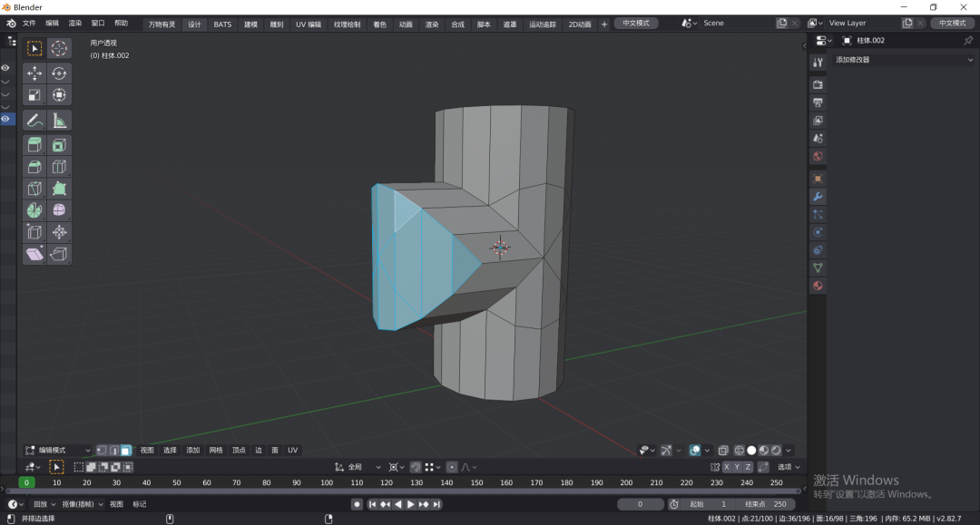Open the 网格 menu in viewport header
The image size is (980, 525).
[216, 451]
